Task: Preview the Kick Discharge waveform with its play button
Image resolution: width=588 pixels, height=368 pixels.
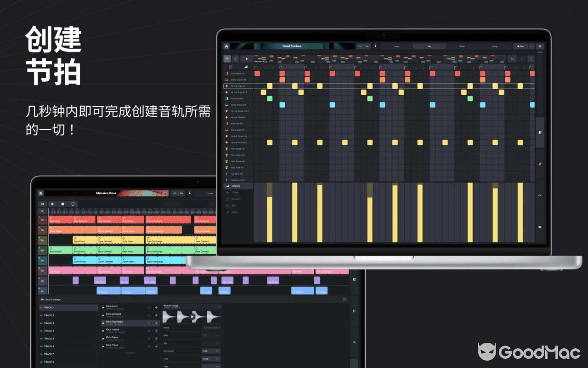Action: (192, 317)
